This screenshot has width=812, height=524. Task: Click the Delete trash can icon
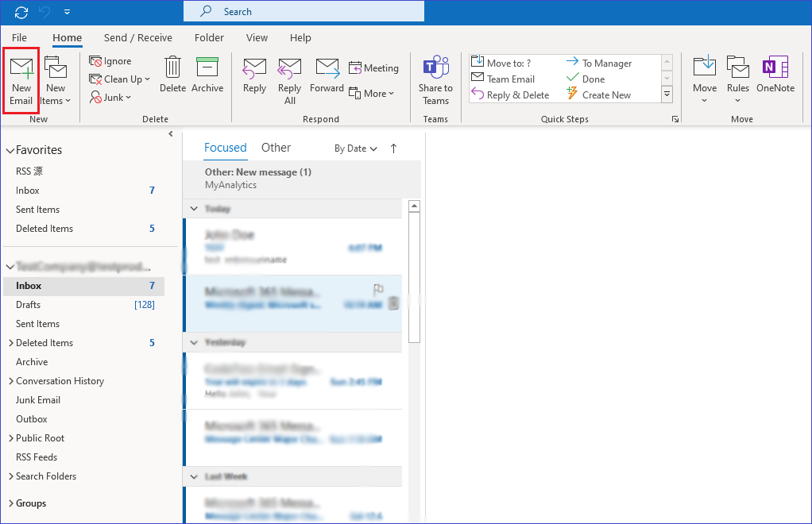point(172,68)
